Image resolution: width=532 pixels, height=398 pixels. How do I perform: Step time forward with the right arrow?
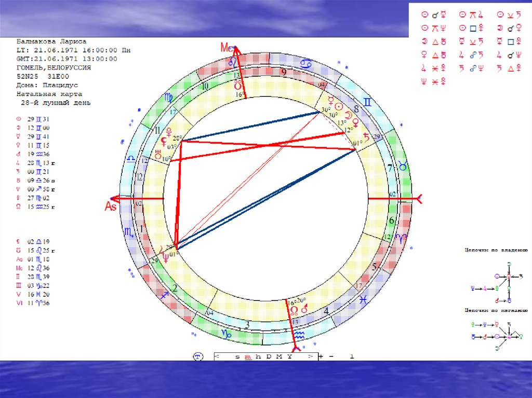[x=310, y=357]
